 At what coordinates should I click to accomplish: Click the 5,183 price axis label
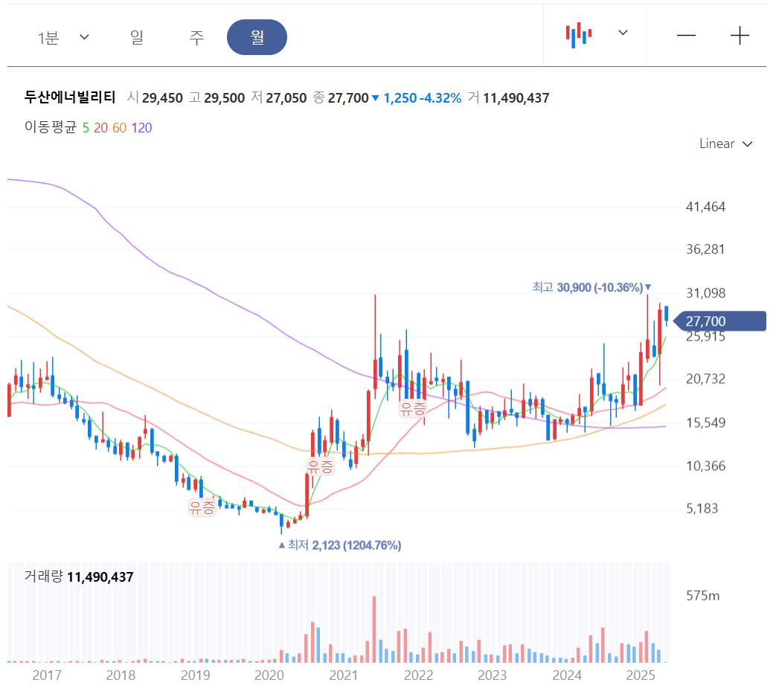(x=702, y=509)
